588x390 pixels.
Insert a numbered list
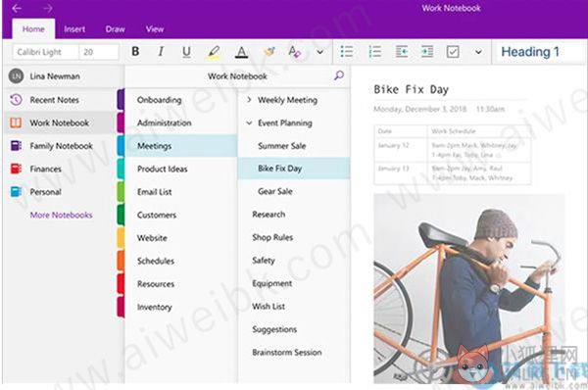click(374, 51)
